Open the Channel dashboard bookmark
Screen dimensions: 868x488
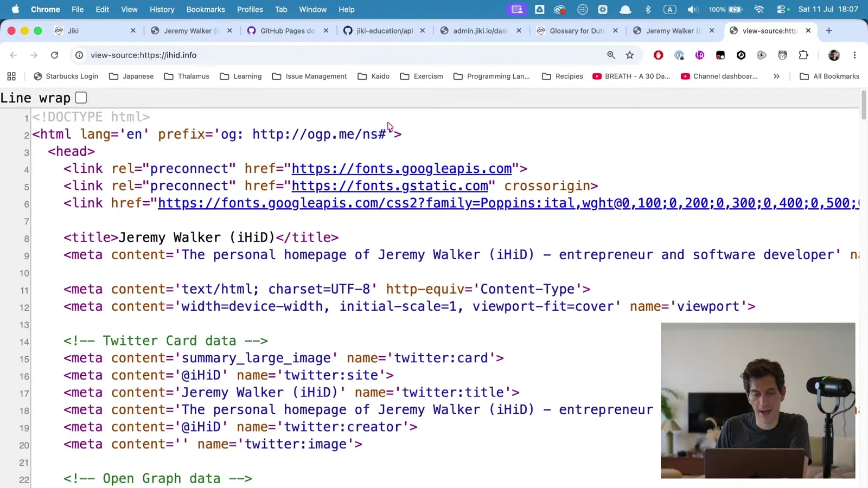(719, 76)
